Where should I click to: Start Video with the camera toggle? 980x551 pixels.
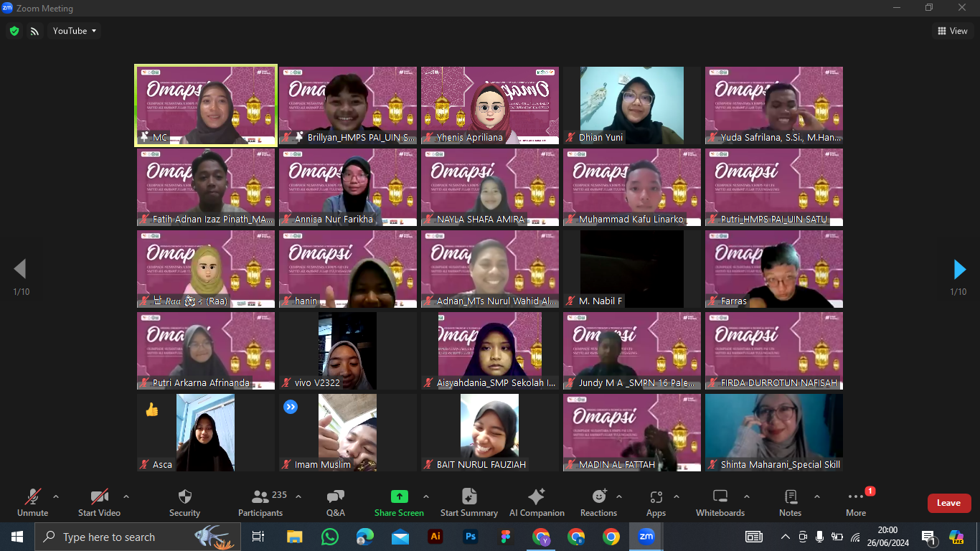(x=99, y=497)
